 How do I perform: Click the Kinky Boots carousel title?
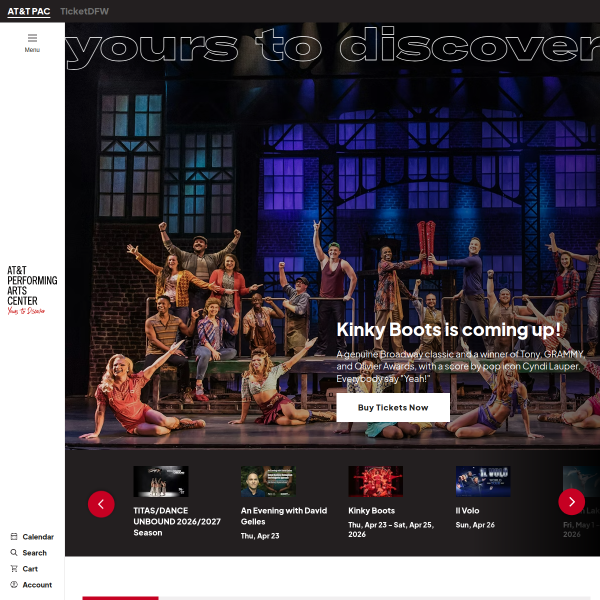tap(372, 511)
